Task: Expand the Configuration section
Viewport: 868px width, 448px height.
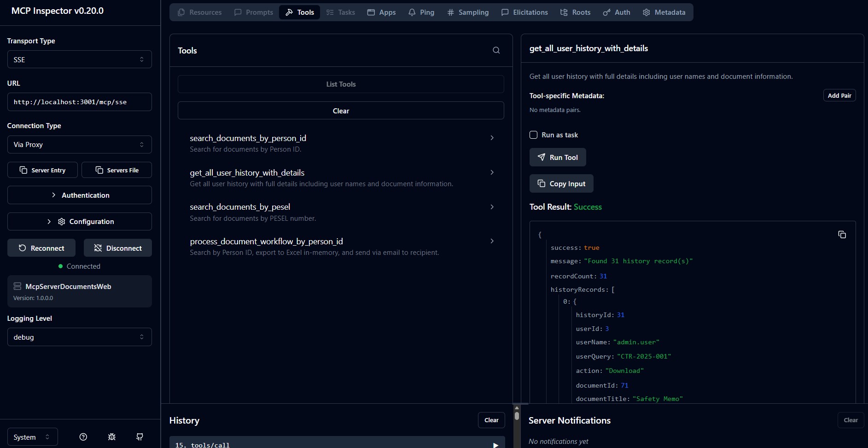Action: tap(79, 221)
